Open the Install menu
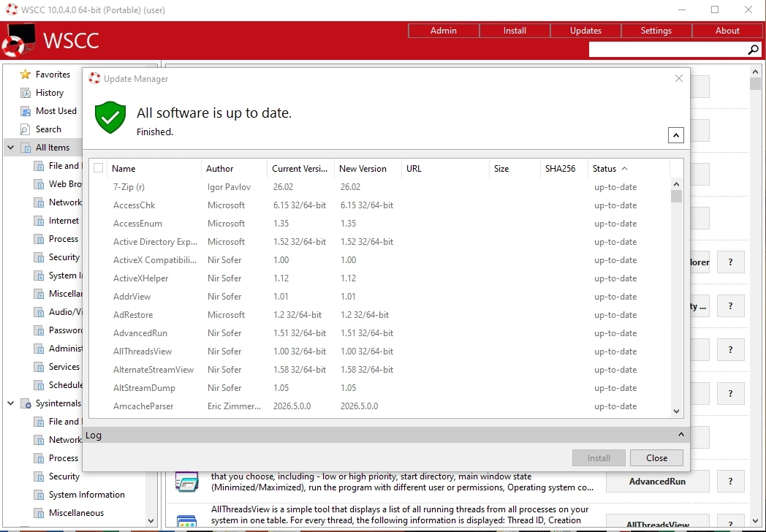The width and height of the screenshot is (766, 532). (x=515, y=31)
